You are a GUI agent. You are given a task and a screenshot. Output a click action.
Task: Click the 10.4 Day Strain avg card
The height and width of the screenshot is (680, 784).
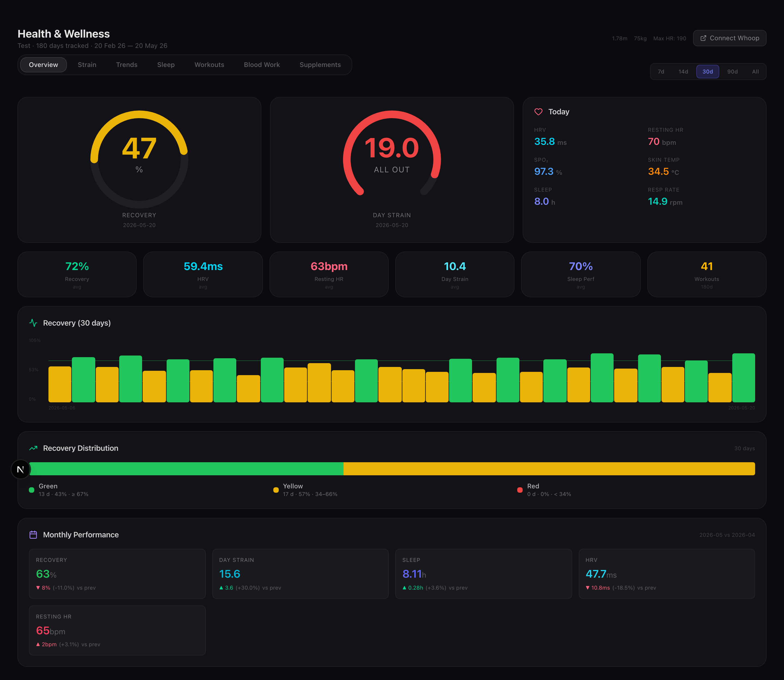(x=455, y=274)
